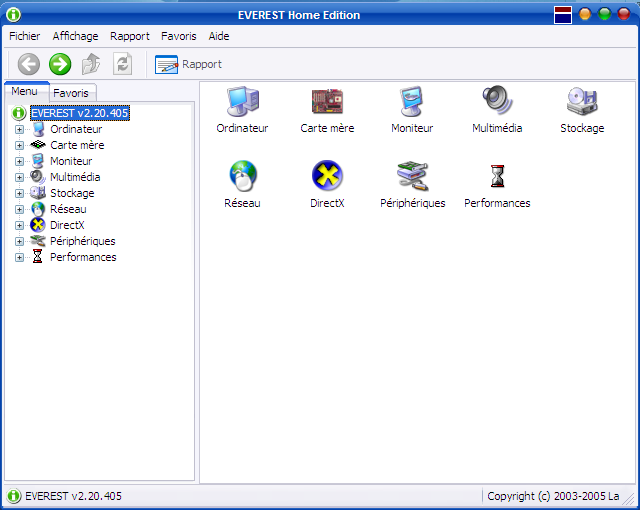Expand the Multimédia tree node
Viewport: 640px width, 510px height.
point(19,177)
